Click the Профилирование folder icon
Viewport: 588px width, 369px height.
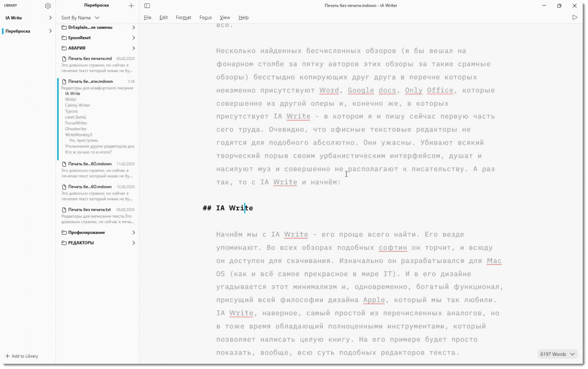[x=64, y=233]
